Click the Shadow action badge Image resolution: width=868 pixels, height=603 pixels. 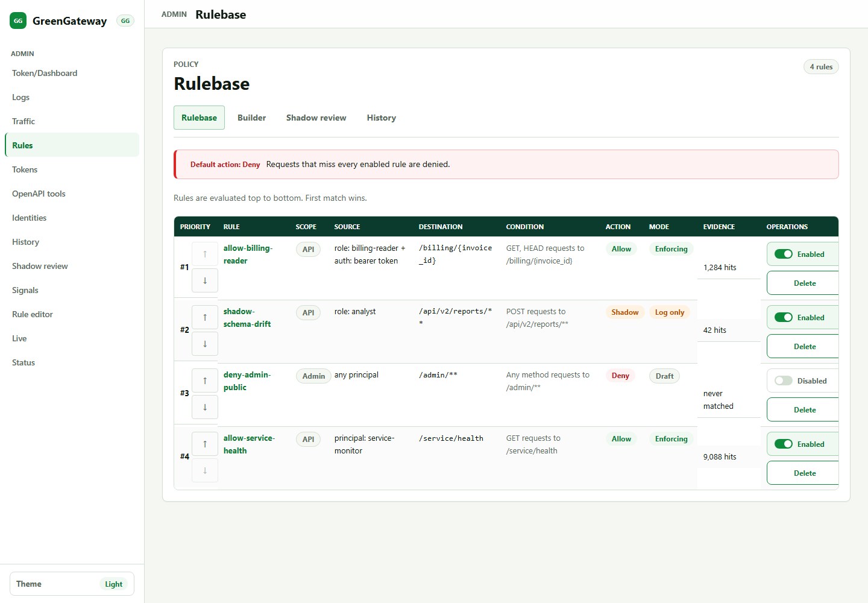tap(625, 312)
